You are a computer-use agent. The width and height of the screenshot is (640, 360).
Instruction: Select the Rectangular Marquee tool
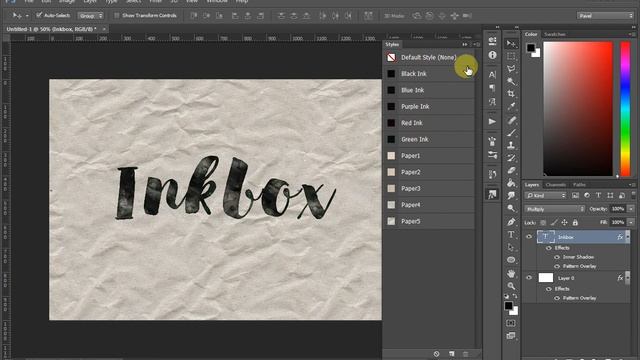tap(511, 56)
